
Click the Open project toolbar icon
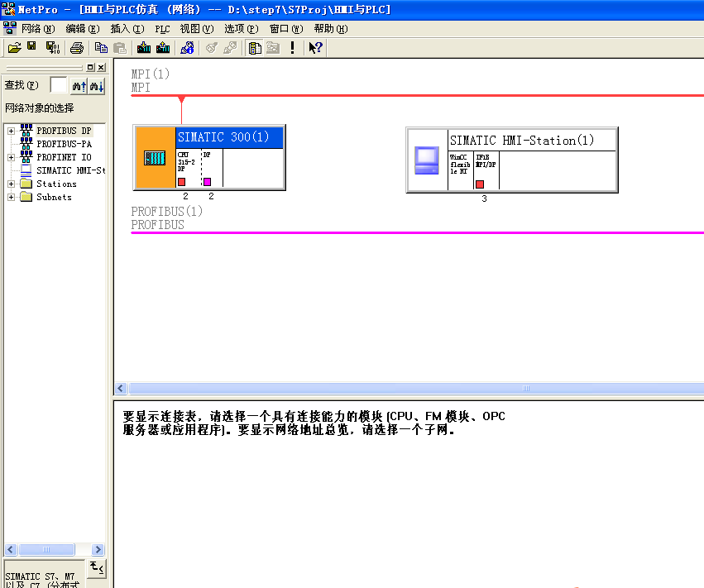[14, 48]
